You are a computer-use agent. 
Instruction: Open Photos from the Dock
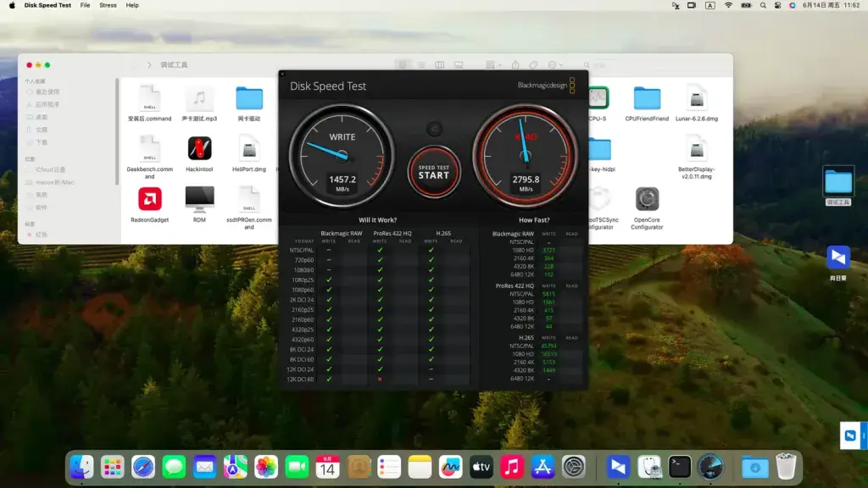[265, 467]
